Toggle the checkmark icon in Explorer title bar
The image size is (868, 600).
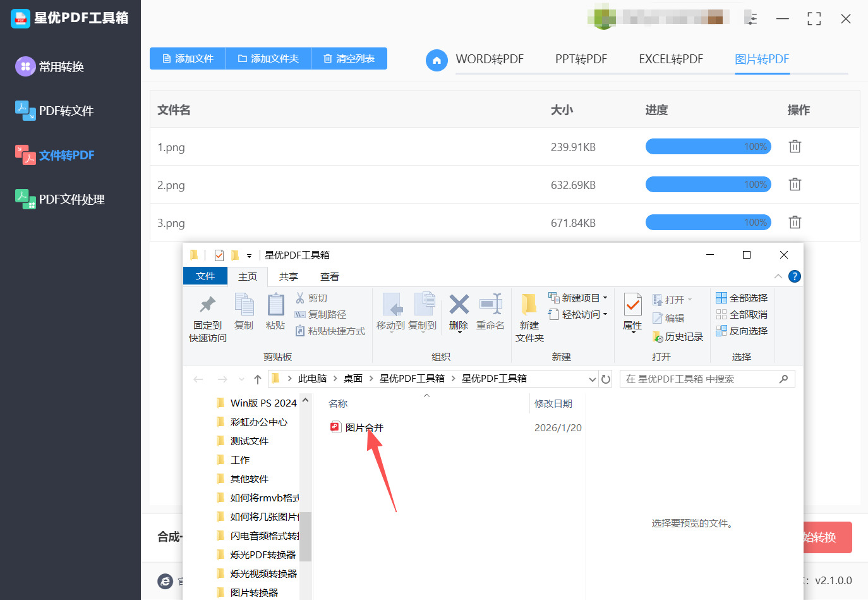219,255
